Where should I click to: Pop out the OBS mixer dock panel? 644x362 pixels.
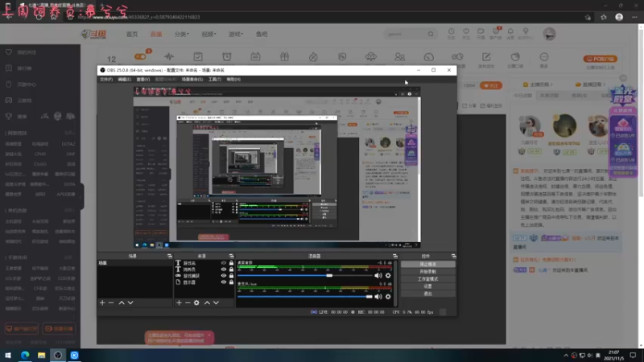pyautogui.click(x=395, y=256)
